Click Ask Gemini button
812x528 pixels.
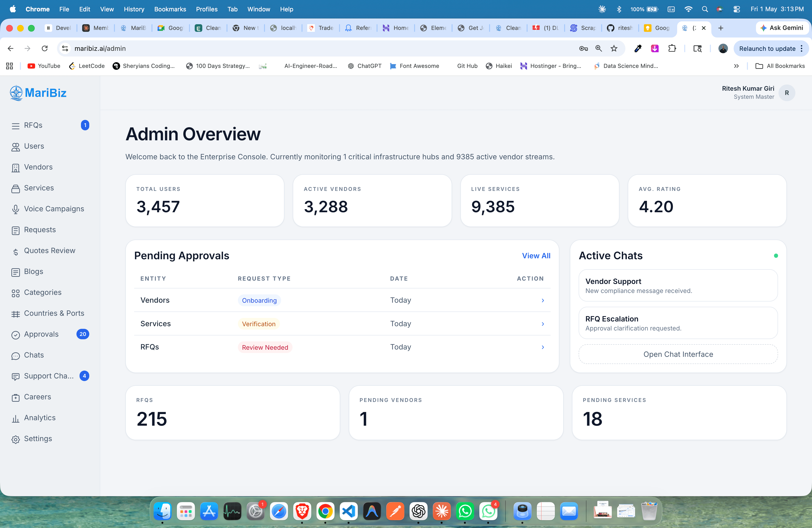click(782, 28)
